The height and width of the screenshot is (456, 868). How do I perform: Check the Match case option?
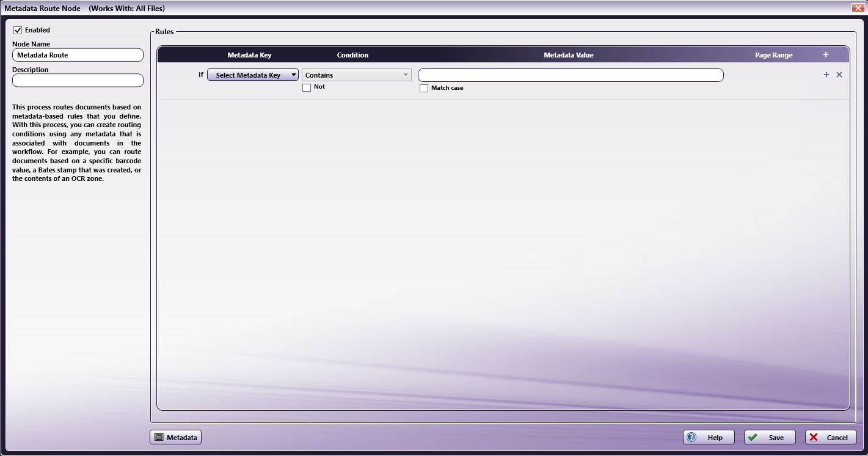pos(424,88)
